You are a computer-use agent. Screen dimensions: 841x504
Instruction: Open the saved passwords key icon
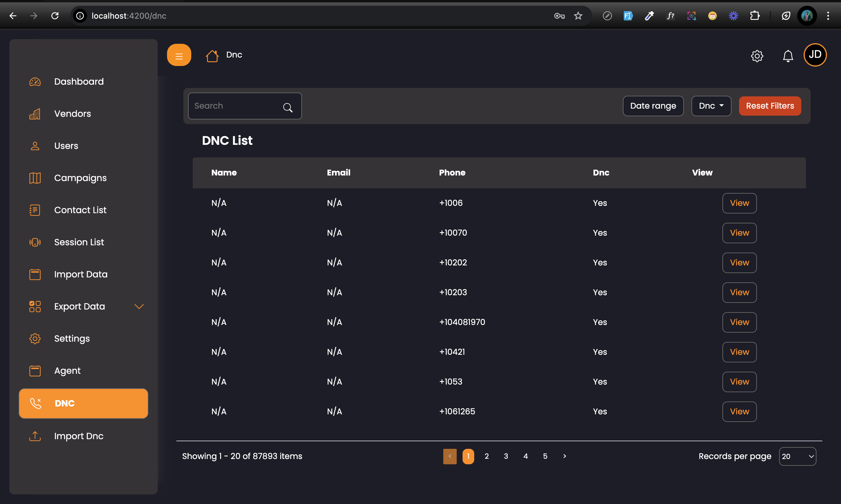(x=559, y=16)
